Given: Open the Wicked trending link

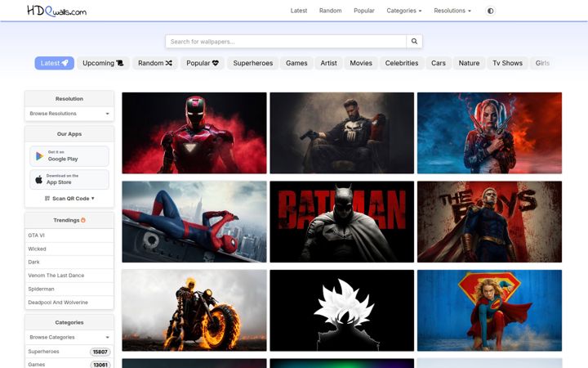Looking at the screenshot, I should (69, 249).
